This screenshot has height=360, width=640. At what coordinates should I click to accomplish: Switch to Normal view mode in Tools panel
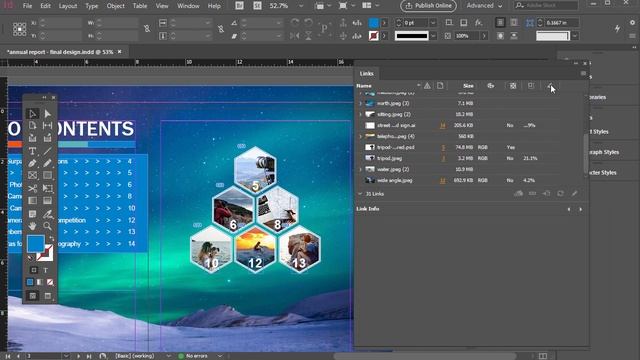33,296
